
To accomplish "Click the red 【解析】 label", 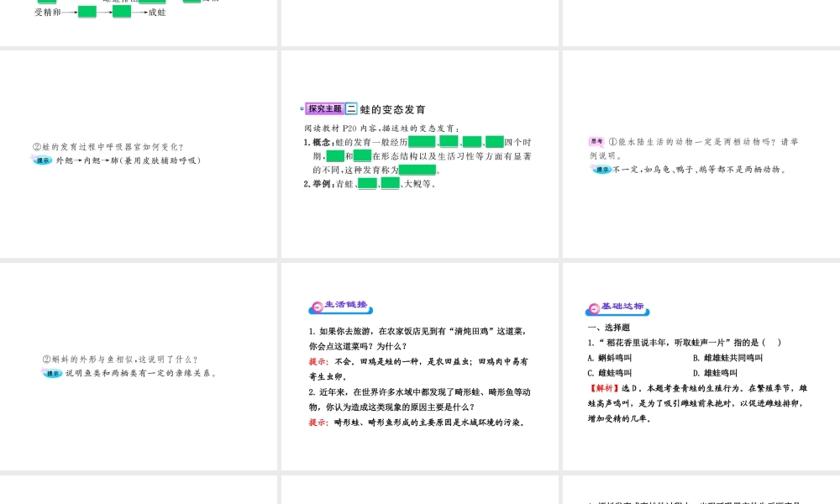I will (x=604, y=388).
